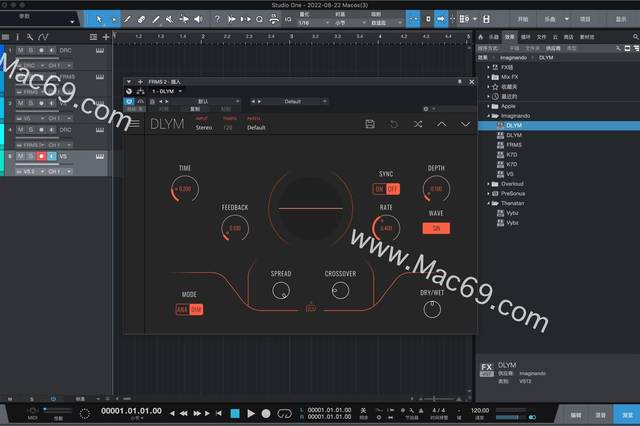Click the tempo value 120.00
640x426 pixels.
480,410
